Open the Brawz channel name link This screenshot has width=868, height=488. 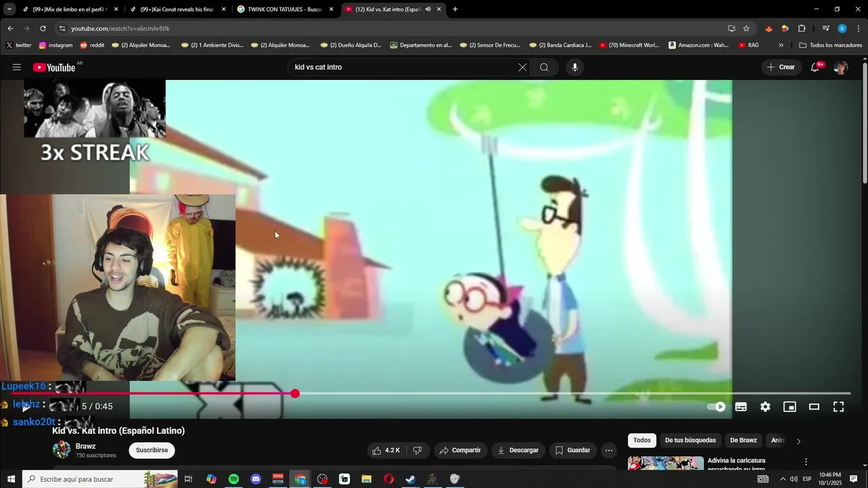[x=85, y=446]
